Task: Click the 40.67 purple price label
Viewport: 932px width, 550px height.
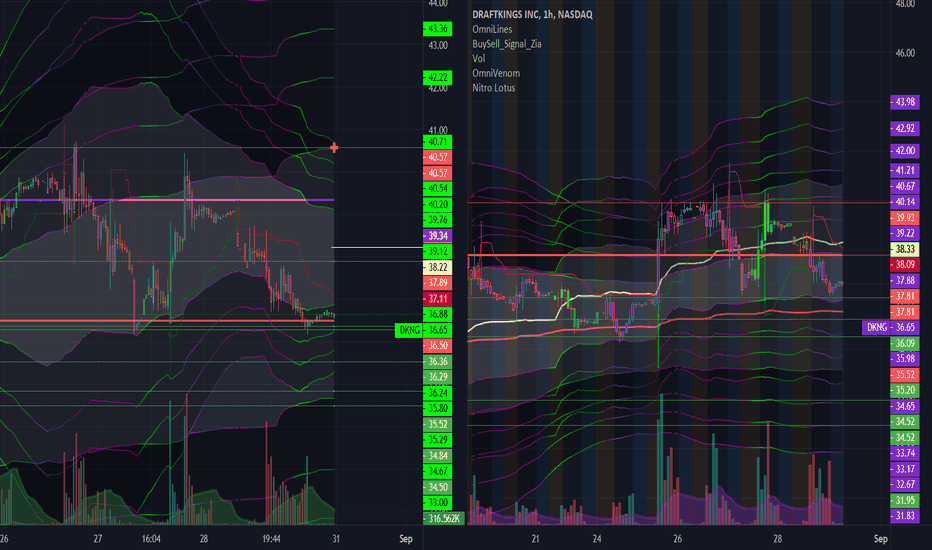Action: [x=905, y=187]
